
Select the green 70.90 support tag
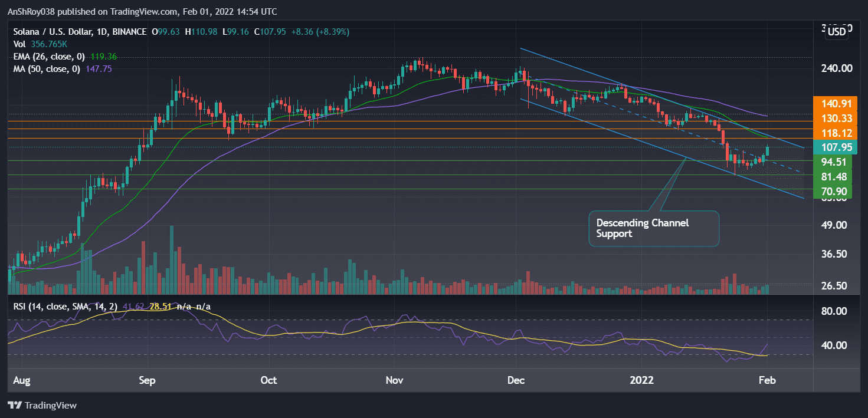(x=833, y=191)
